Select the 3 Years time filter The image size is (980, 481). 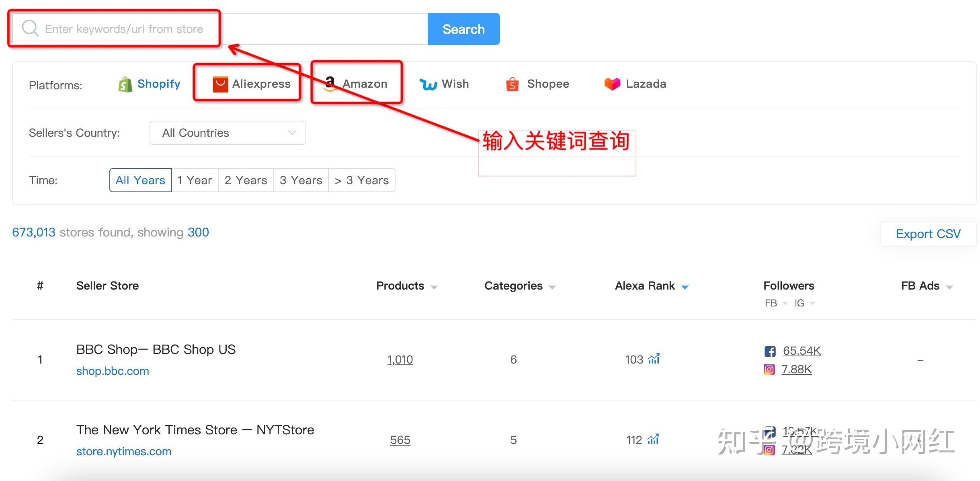(x=301, y=180)
